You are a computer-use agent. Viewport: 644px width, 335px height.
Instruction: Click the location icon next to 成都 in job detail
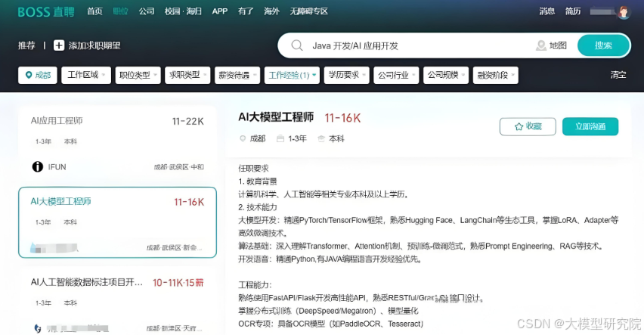(243, 138)
